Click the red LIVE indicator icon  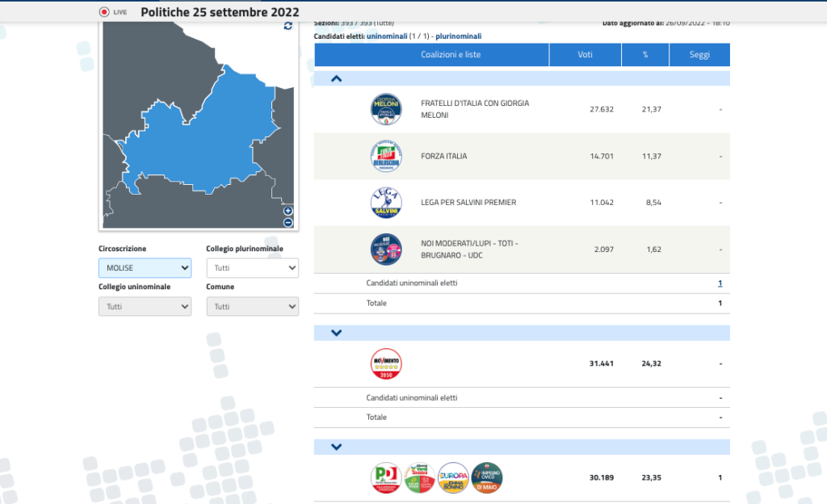pyautogui.click(x=104, y=11)
